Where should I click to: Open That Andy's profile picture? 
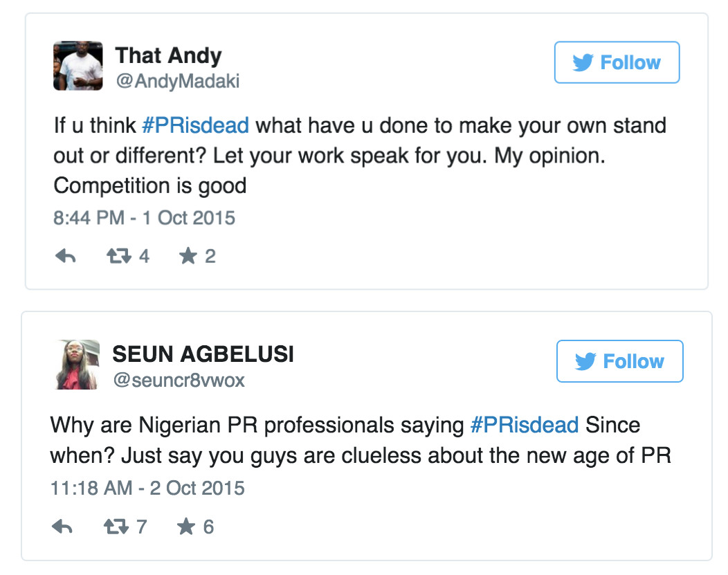point(78,66)
